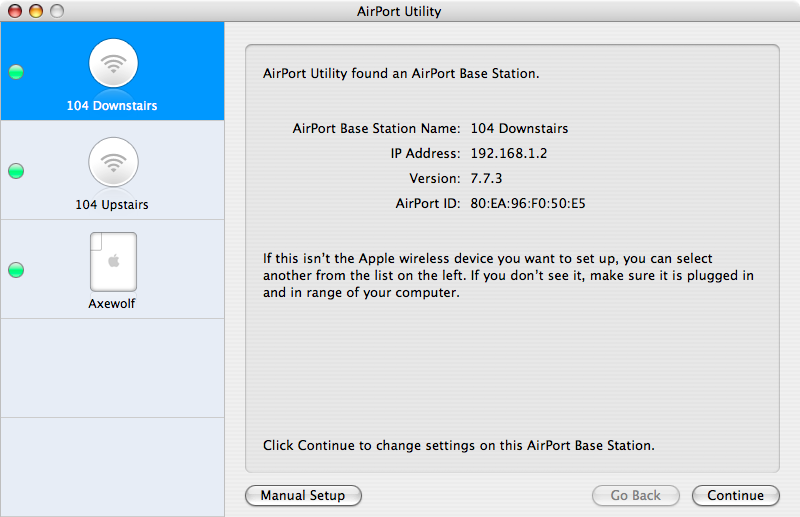Minimize the window with the yellow button
This screenshot has height=517, width=800.
[36, 12]
